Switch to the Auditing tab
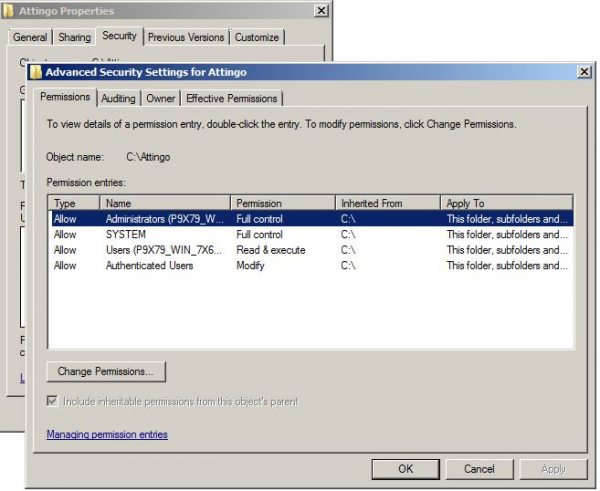 (x=118, y=98)
